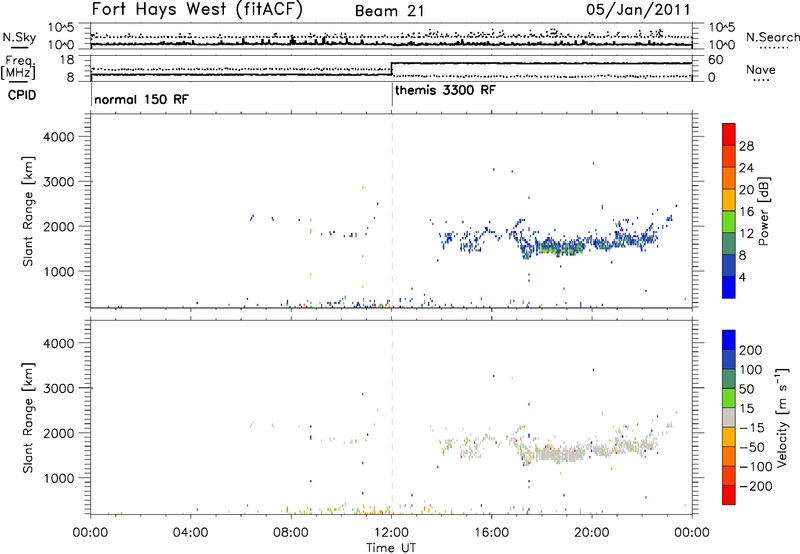The height and width of the screenshot is (554, 800).
Task: Pick the gray segment of velocity colorbar
Action: (x=729, y=418)
